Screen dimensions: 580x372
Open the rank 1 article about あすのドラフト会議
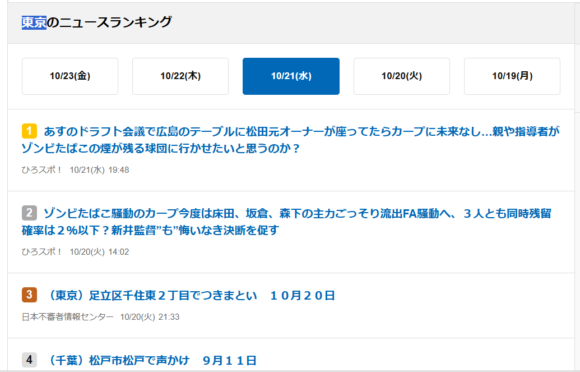(290, 140)
